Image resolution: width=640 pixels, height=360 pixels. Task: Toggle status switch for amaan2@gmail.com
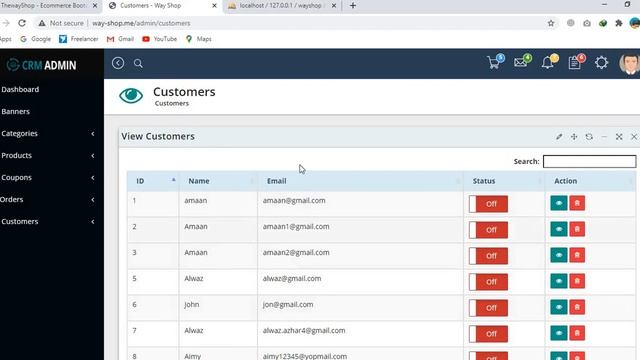pyautogui.click(x=488, y=256)
